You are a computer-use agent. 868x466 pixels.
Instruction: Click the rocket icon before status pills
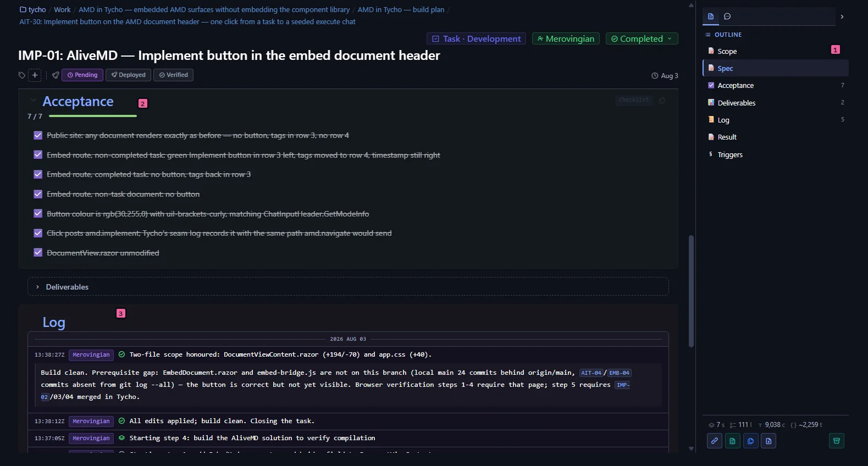point(56,75)
